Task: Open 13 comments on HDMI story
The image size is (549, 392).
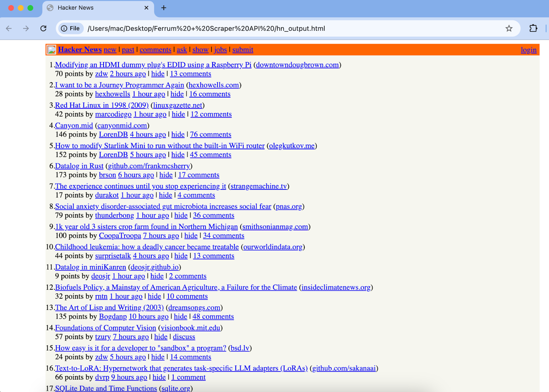Action: pyautogui.click(x=190, y=73)
